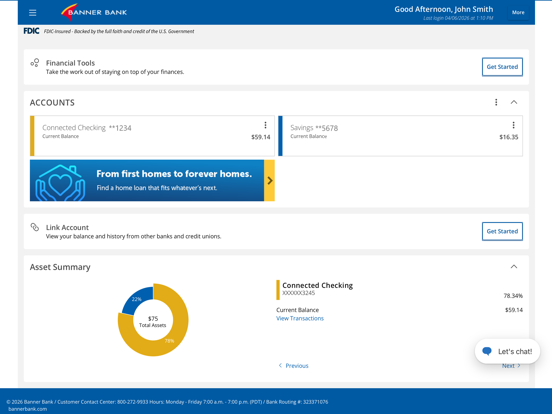Click the Good Afternoon, John Smith greeting
The image size is (552, 414).
click(444, 10)
